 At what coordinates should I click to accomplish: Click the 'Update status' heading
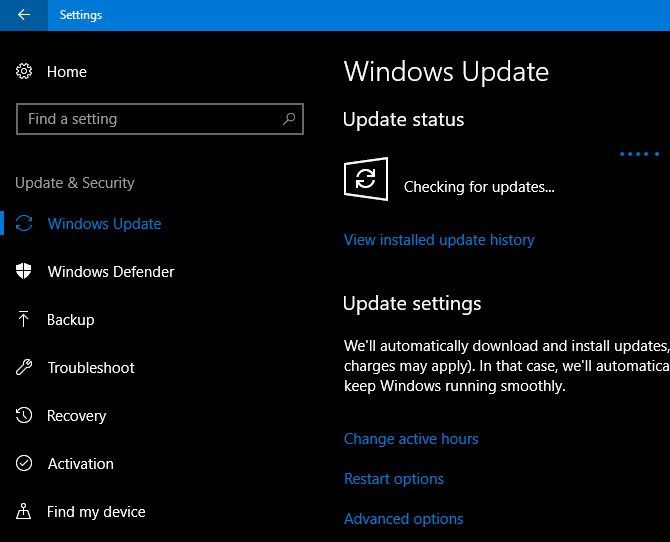pyautogui.click(x=403, y=119)
